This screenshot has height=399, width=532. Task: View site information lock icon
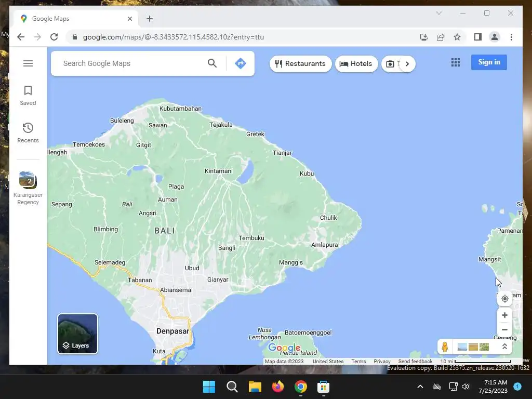pos(75,37)
